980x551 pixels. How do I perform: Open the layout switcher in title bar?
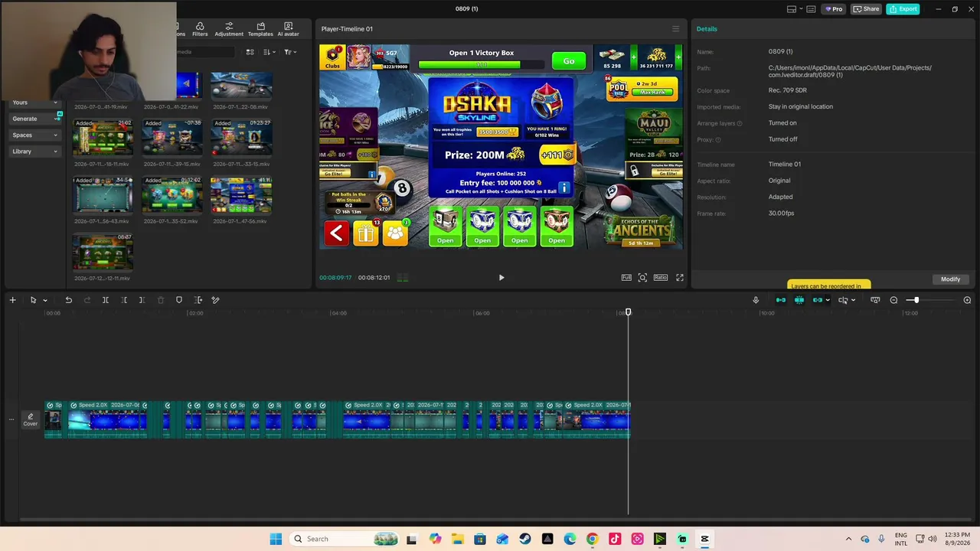[795, 9]
